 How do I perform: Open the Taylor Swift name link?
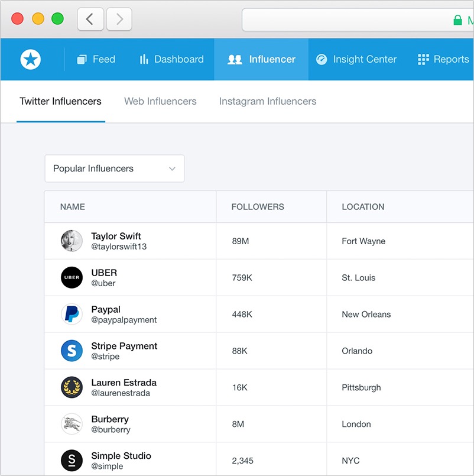pos(116,236)
